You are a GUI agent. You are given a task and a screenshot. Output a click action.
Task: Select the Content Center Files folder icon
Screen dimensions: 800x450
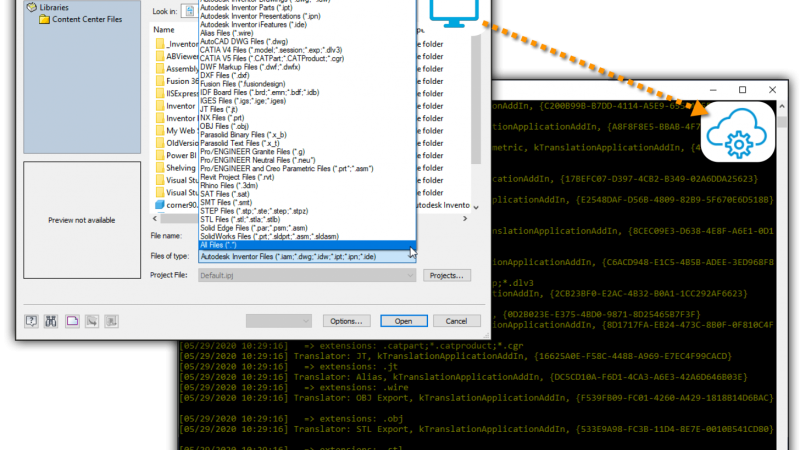[44, 19]
